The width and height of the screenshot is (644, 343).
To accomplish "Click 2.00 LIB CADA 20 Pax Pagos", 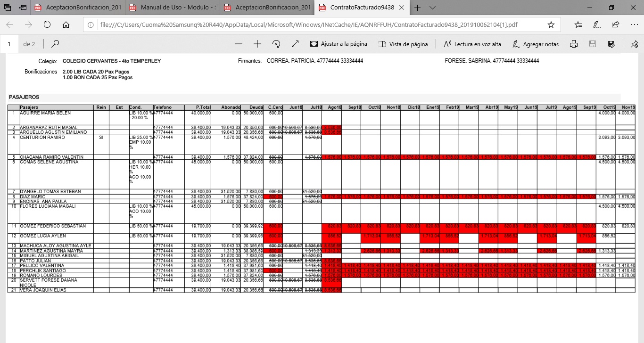I will [96, 72].
